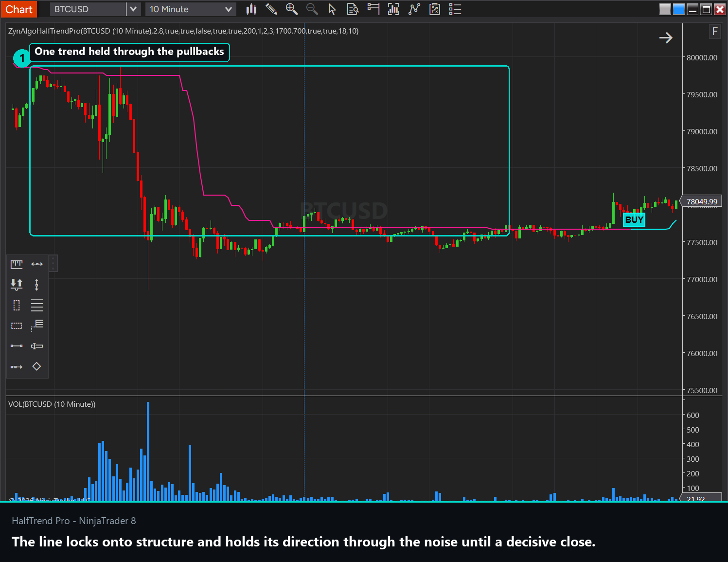Open the Drawing Tools pencil icon
The height and width of the screenshot is (562, 728).
(271, 9)
